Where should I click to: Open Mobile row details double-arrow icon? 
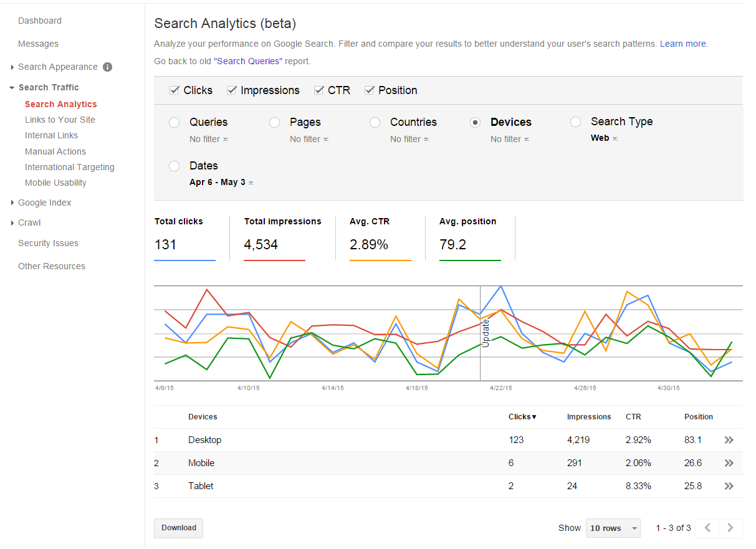click(x=729, y=463)
